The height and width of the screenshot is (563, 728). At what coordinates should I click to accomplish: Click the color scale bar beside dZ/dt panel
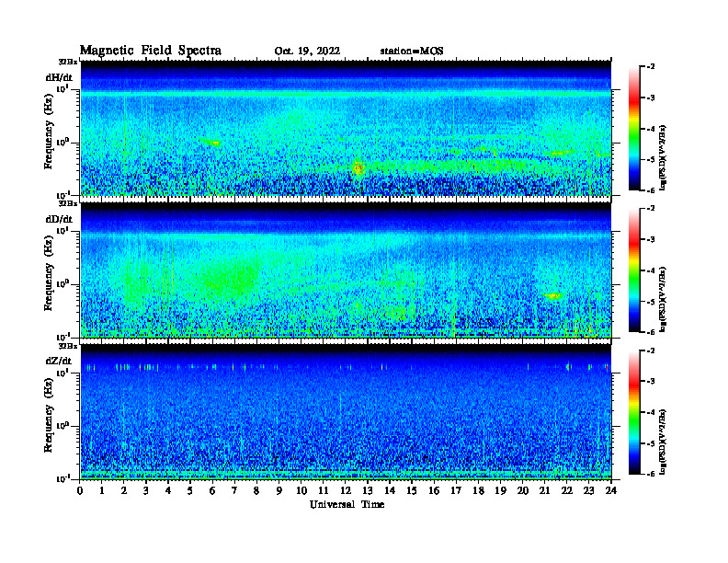(633, 412)
